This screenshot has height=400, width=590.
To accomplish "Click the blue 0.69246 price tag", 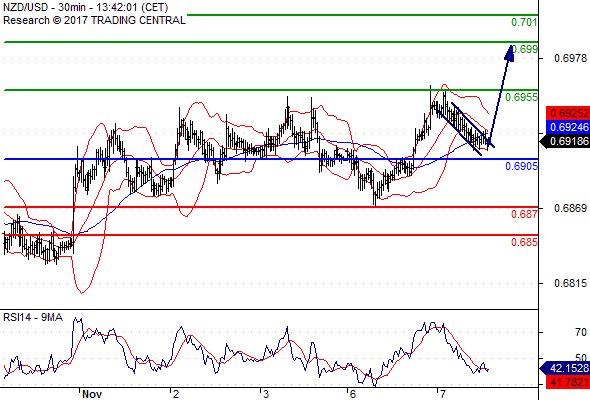I will [568, 127].
